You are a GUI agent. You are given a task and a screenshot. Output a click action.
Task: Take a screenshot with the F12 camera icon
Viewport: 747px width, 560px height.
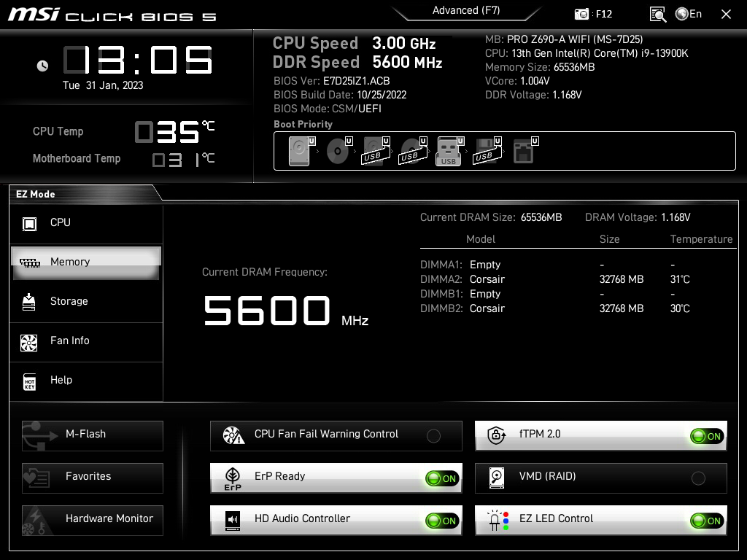[581, 15]
